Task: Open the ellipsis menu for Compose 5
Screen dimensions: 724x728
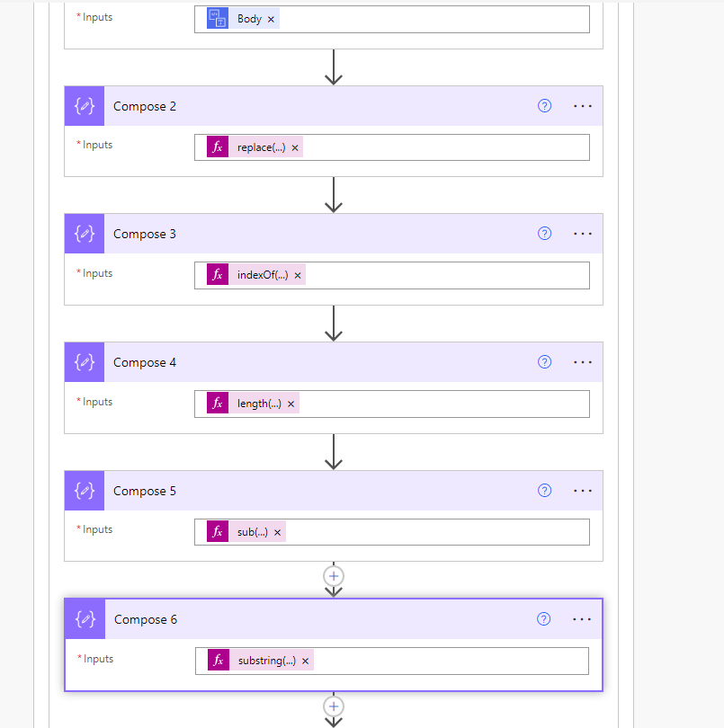Action: tap(582, 491)
